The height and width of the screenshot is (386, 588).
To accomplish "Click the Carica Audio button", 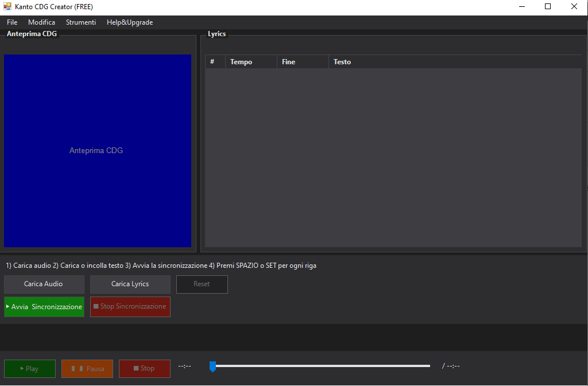I will [x=44, y=284].
